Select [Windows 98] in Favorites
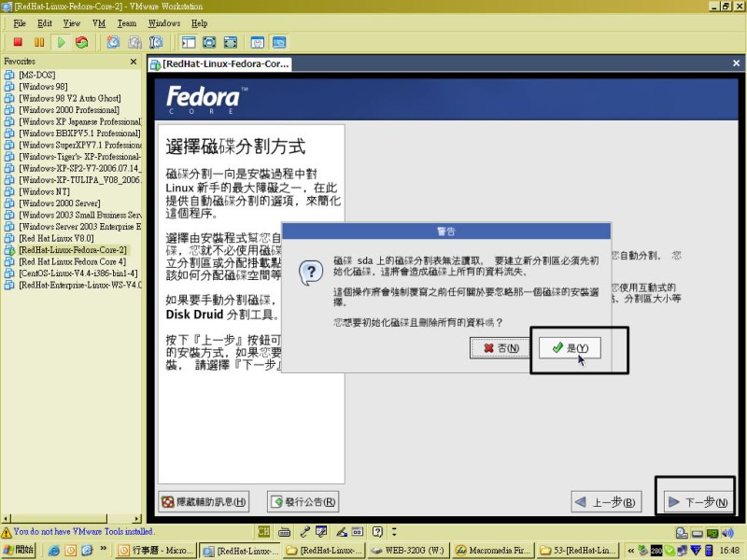 pos(43,87)
